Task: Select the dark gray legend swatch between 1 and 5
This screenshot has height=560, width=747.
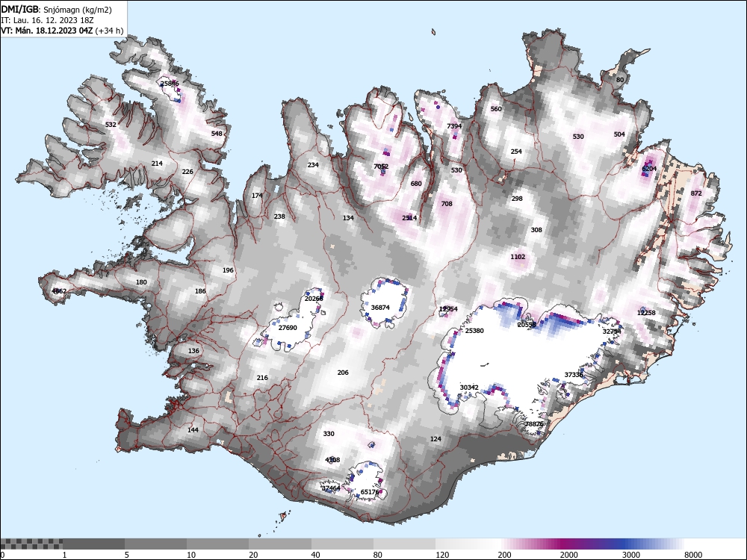Action: coord(94,544)
